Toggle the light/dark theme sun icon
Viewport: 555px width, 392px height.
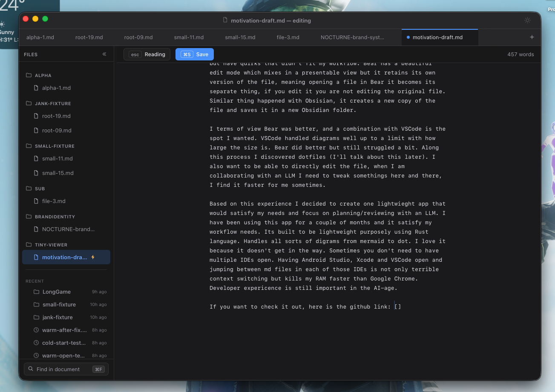527,20
